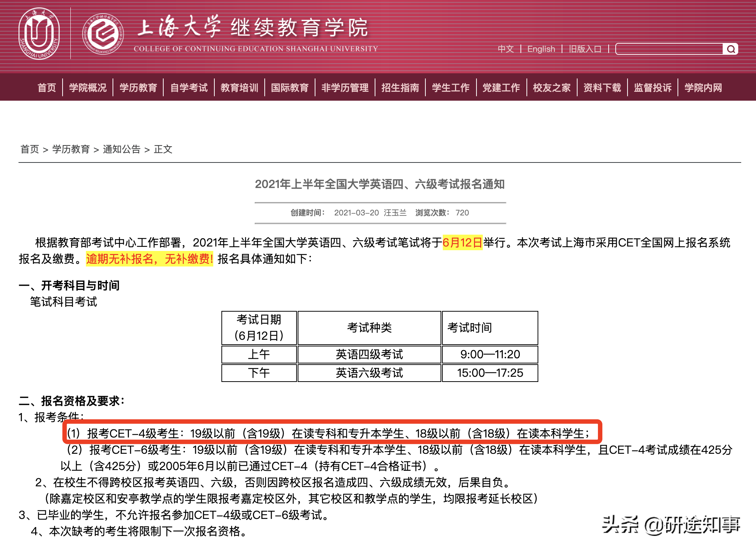
Task: Open the 学历教育 navigation menu item
Action: tap(138, 88)
